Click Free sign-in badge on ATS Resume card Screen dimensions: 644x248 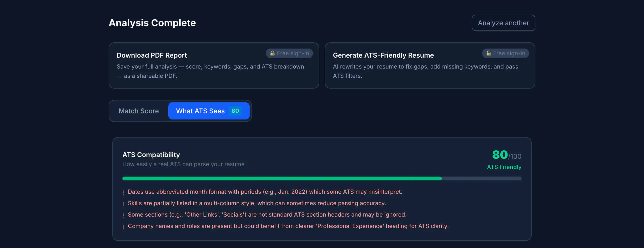tap(505, 53)
